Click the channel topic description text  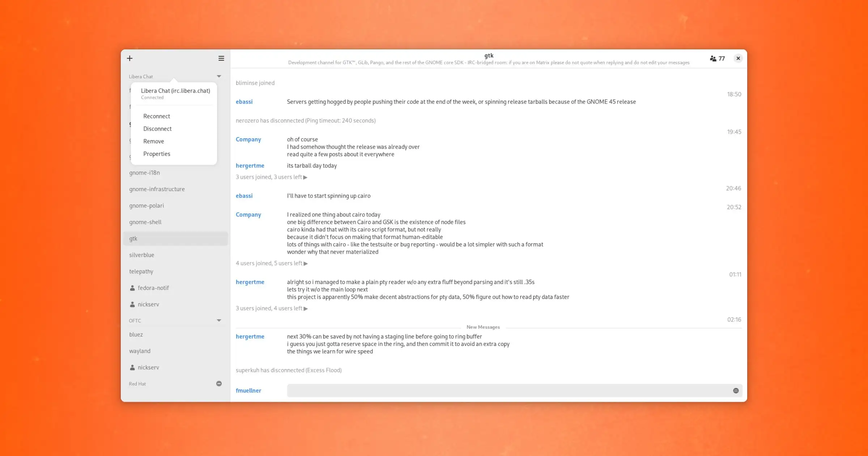[x=489, y=63]
